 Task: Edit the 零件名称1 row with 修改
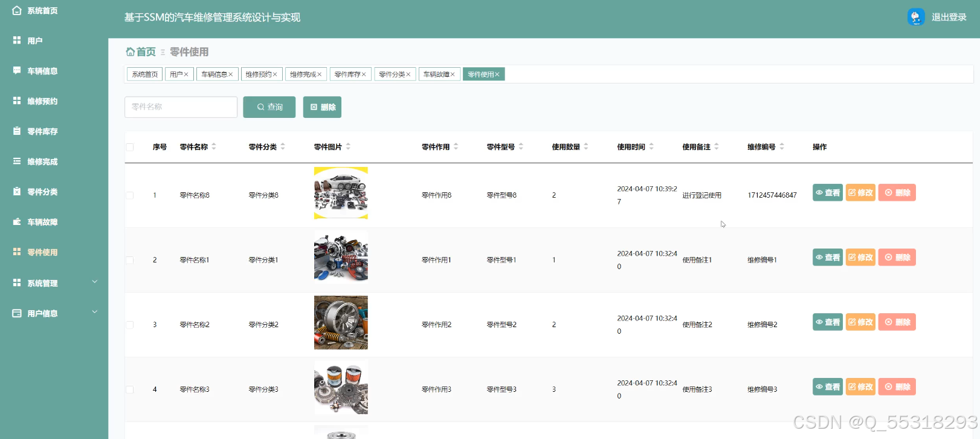click(860, 258)
